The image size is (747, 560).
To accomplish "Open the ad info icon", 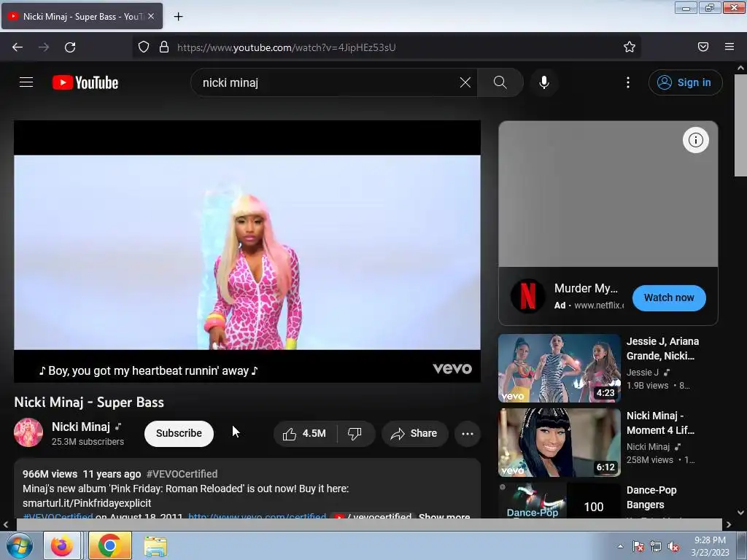I will (x=695, y=140).
